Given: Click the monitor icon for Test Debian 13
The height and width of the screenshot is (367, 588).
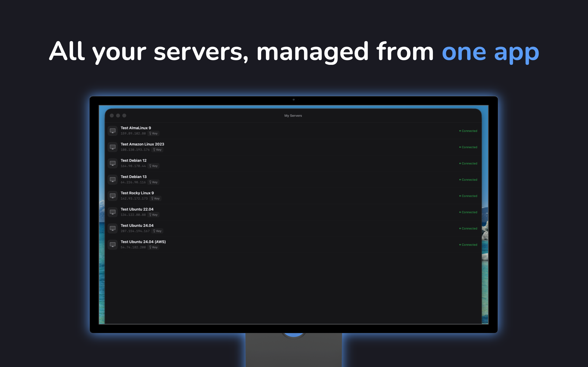Looking at the screenshot, I should point(112,179).
